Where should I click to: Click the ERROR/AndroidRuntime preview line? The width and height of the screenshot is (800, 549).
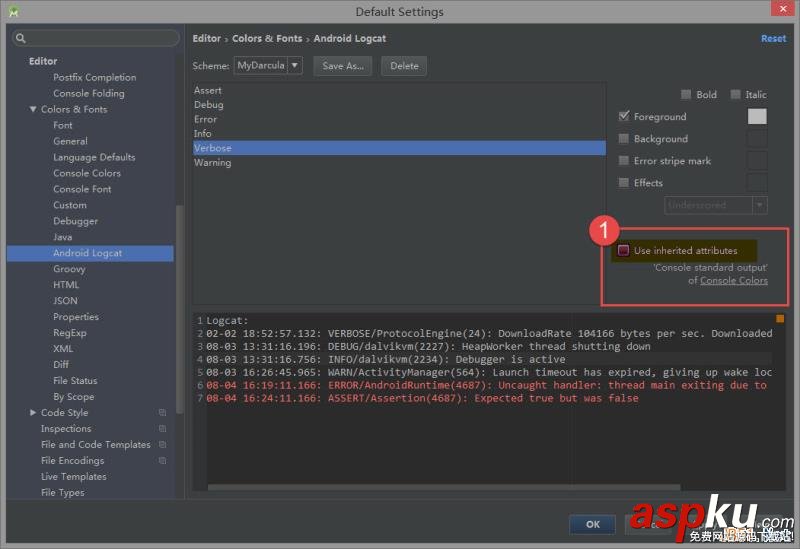tap(486, 385)
